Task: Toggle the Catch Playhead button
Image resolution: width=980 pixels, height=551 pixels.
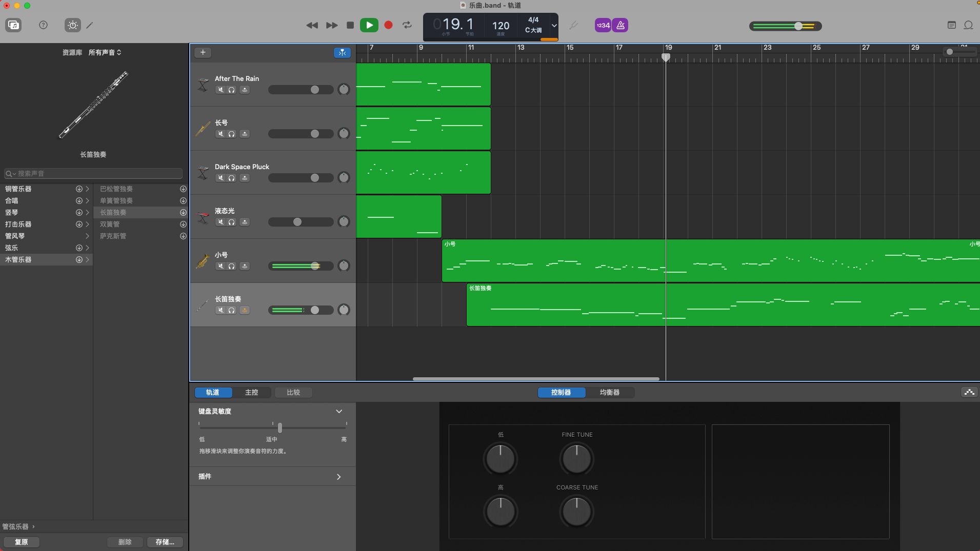Action: pos(342,52)
